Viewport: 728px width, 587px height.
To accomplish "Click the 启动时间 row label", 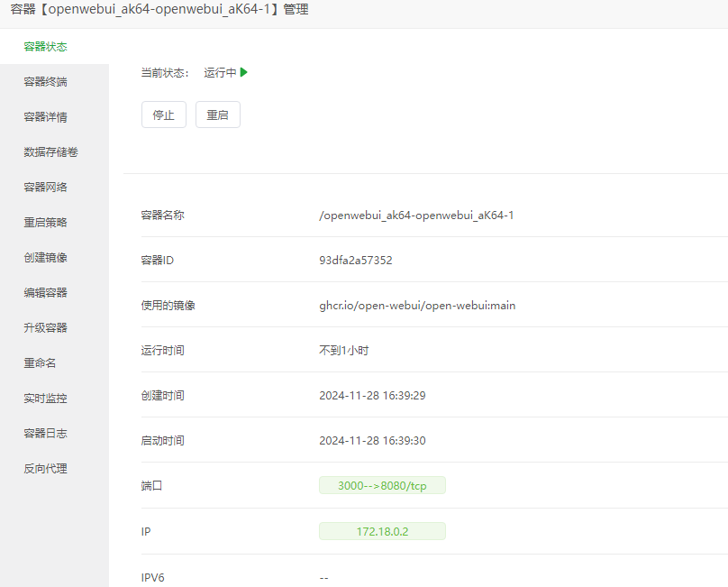I will point(162,441).
